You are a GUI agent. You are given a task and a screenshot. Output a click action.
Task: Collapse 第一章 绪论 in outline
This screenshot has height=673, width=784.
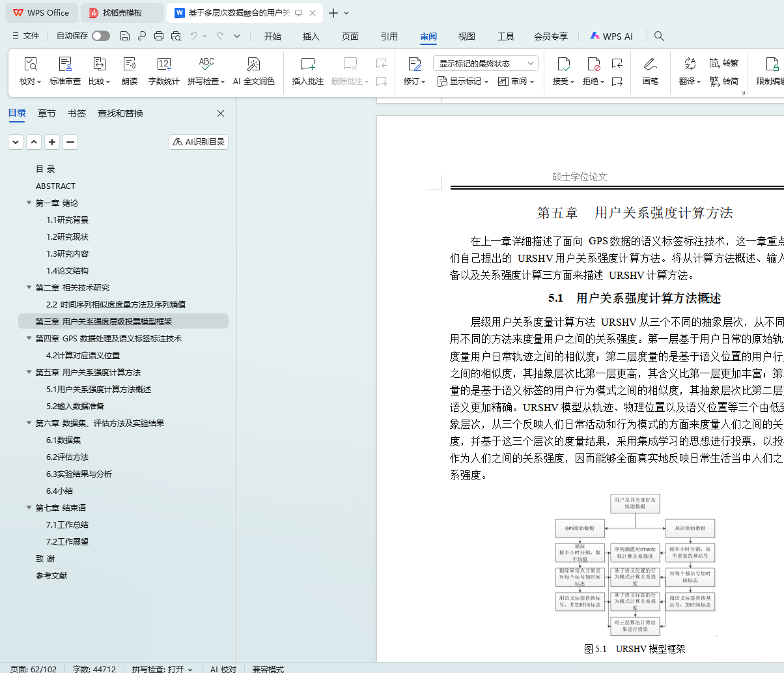coord(29,203)
